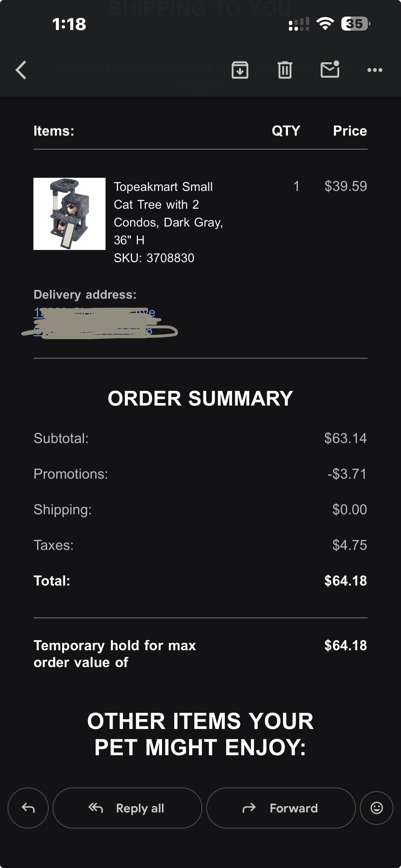Tap the Reply all button
Viewport: 401px width, 868px height.
127,808
